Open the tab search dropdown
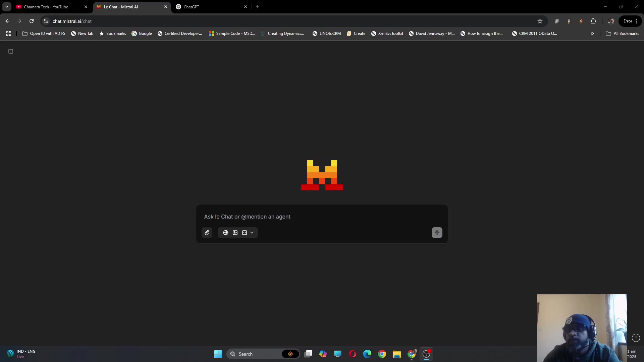Viewport: 644px width, 362px height. 7,7
